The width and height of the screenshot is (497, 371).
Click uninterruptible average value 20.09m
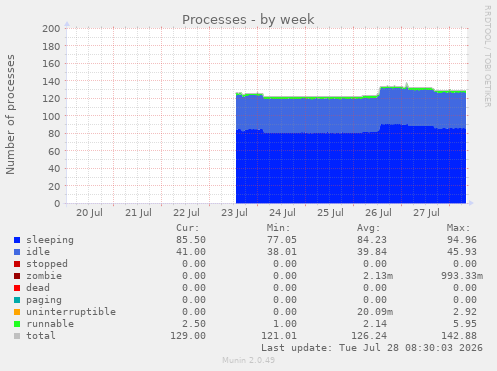(x=375, y=312)
